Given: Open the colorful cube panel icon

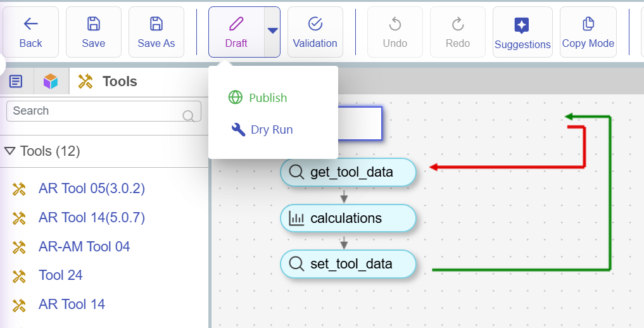Looking at the screenshot, I should (51, 81).
